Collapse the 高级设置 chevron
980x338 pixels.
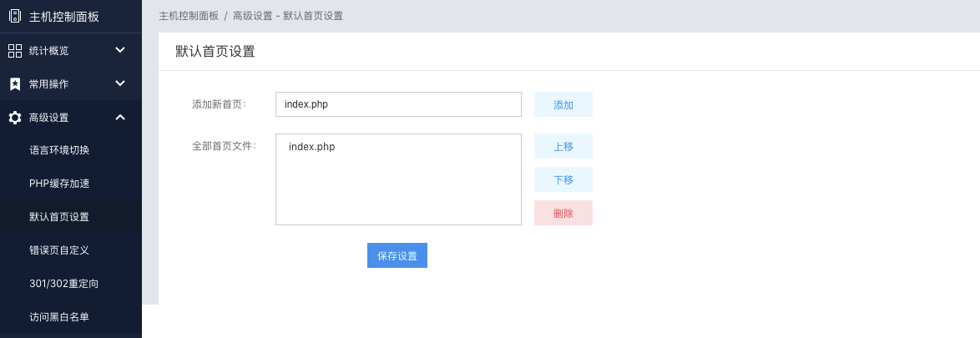tap(121, 117)
